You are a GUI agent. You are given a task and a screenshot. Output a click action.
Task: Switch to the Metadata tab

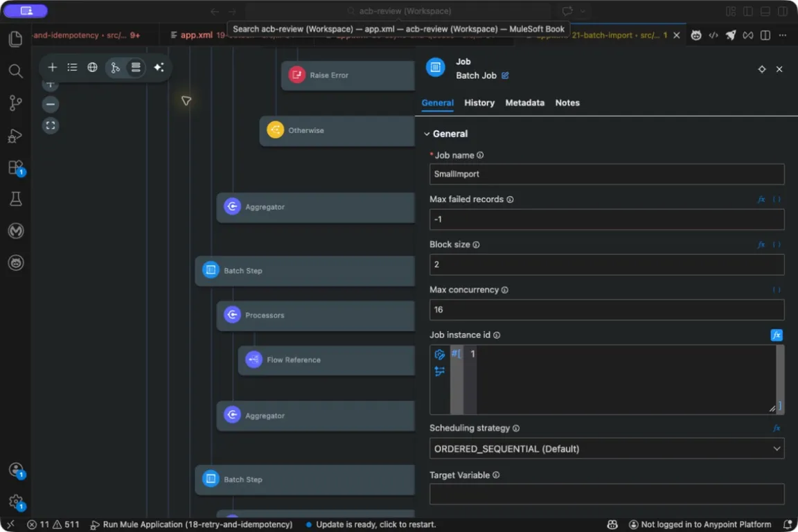click(x=524, y=103)
